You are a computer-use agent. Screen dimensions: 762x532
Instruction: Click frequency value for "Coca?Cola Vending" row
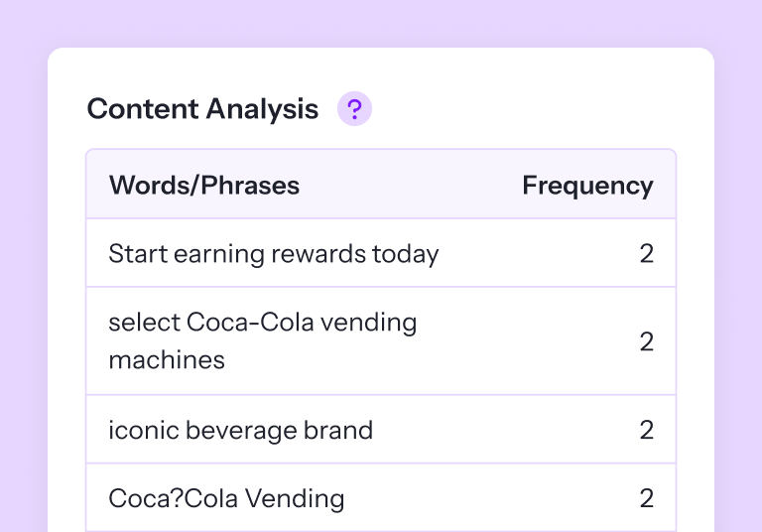(646, 498)
